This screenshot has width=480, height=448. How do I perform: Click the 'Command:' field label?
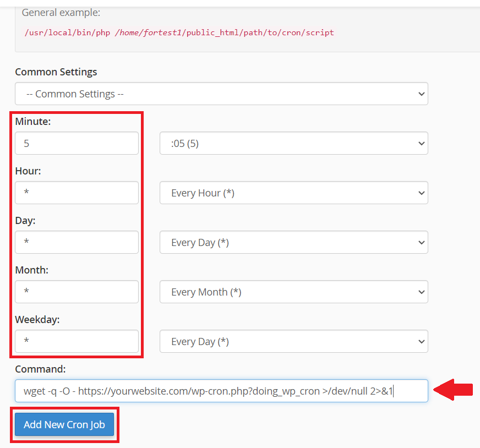point(40,369)
